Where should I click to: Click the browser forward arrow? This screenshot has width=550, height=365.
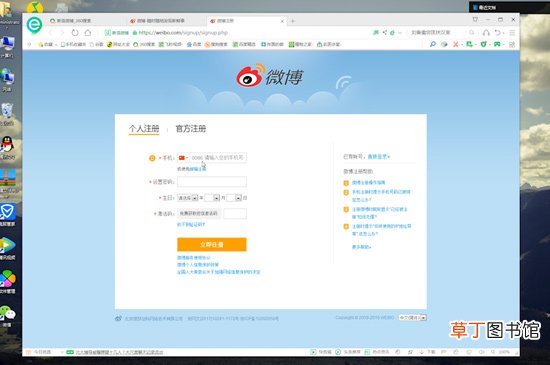click(62, 33)
